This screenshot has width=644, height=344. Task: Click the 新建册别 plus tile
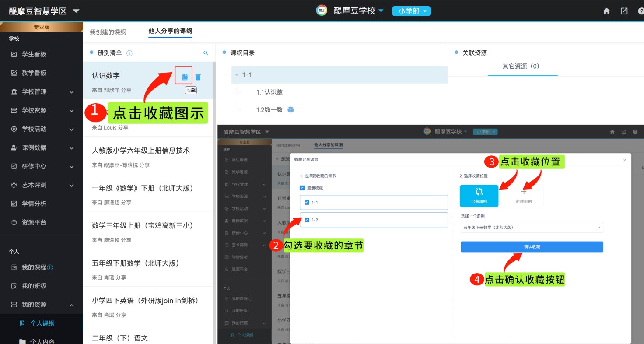(524, 196)
